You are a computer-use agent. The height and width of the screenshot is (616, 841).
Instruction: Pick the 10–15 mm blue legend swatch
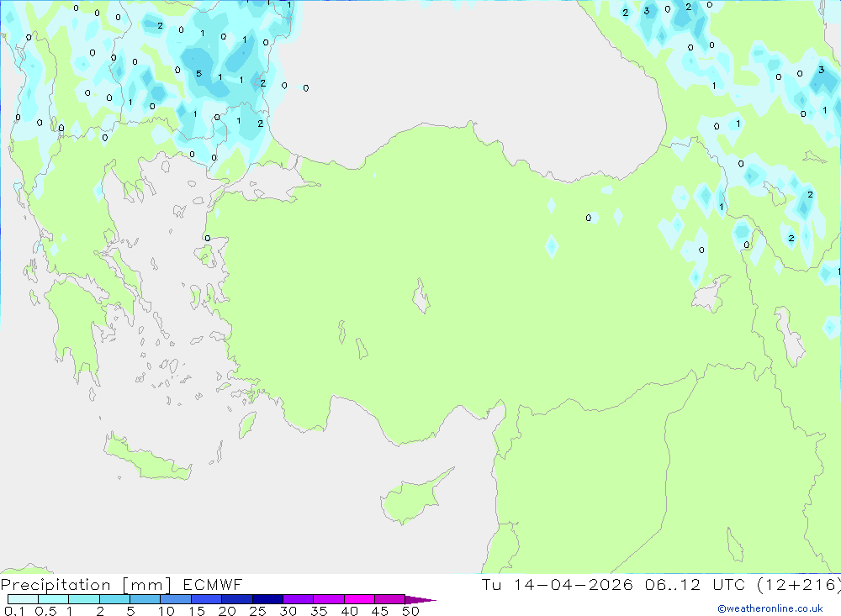coord(176,599)
